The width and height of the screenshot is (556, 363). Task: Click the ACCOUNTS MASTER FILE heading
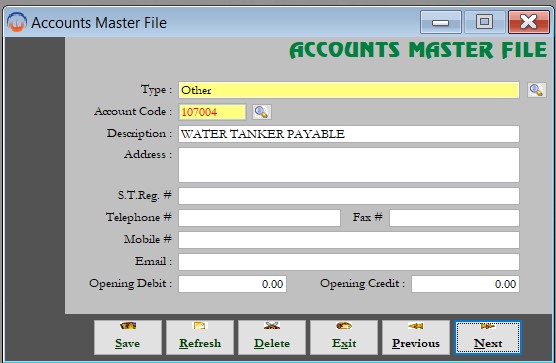418,50
